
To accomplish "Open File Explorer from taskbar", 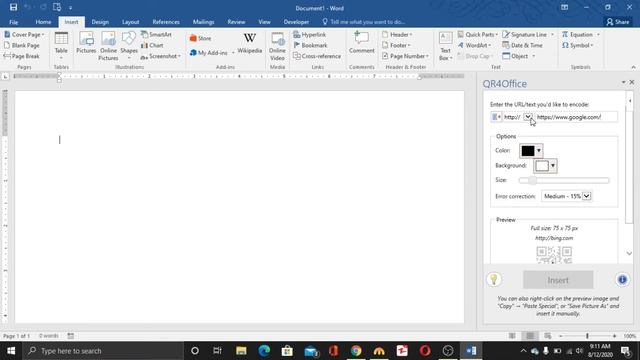I will [241, 351].
